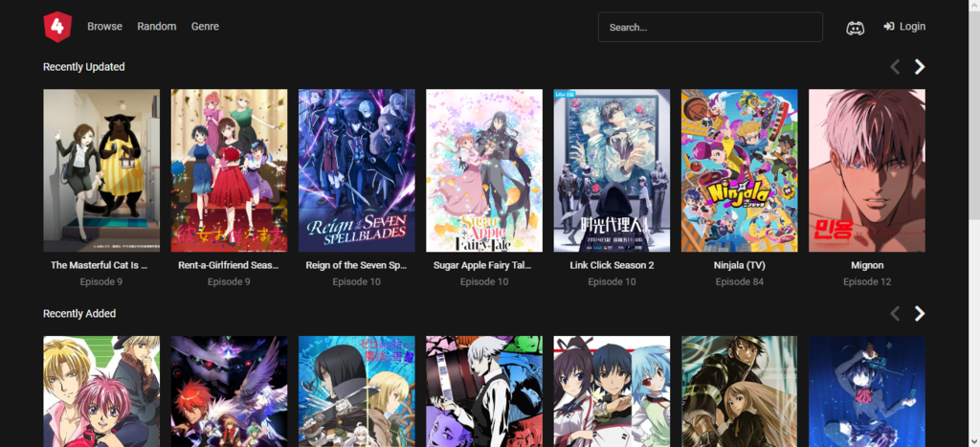Image resolution: width=980 pixels, height=447 pixels.
Task: Open Recently Added poster with winged dark robot
Action: (x=230, y=391)
